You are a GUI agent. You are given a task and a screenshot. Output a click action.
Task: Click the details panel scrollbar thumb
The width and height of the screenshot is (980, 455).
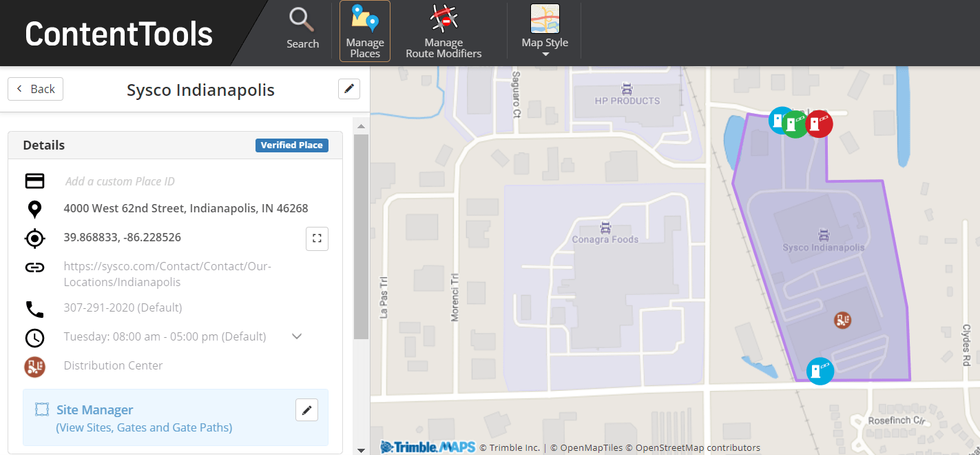coord(361,236)
